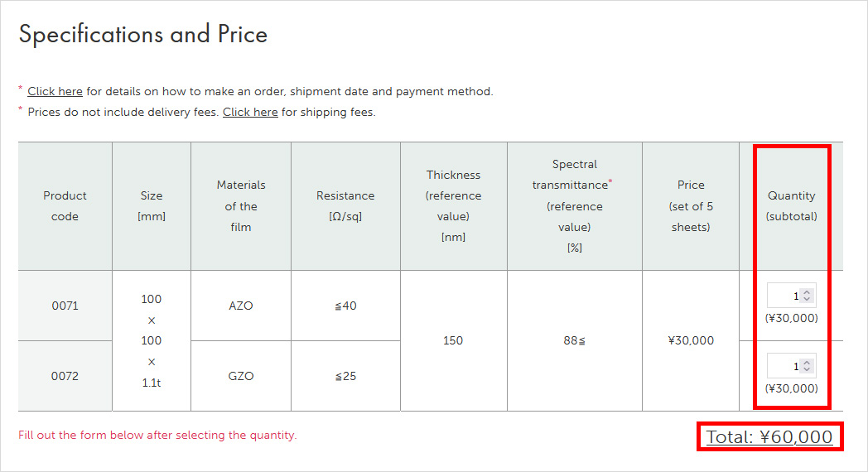Click the AZO material cell
The height and width of the screenshot is (472, 868).
(241, 306)
